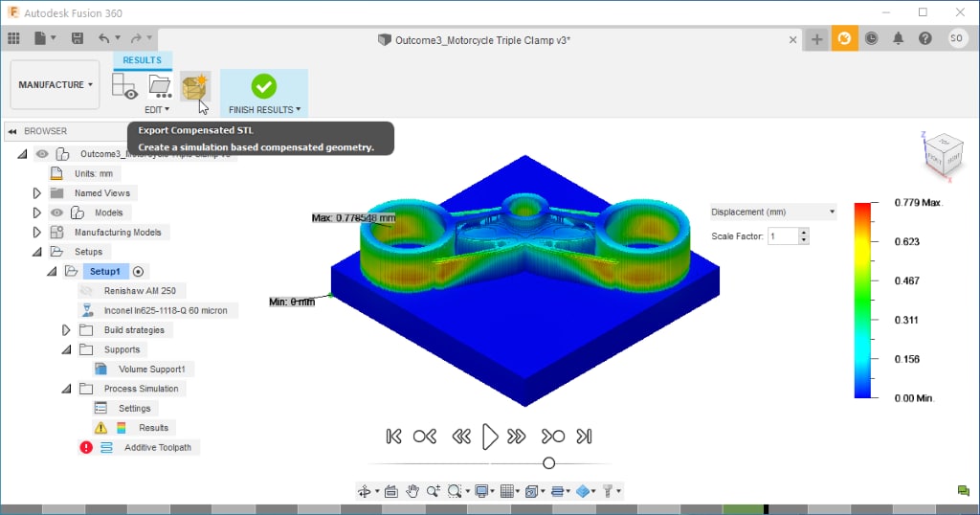Jump to the last animation frame
The image size is (980, 515).
[x=584, y=437]
